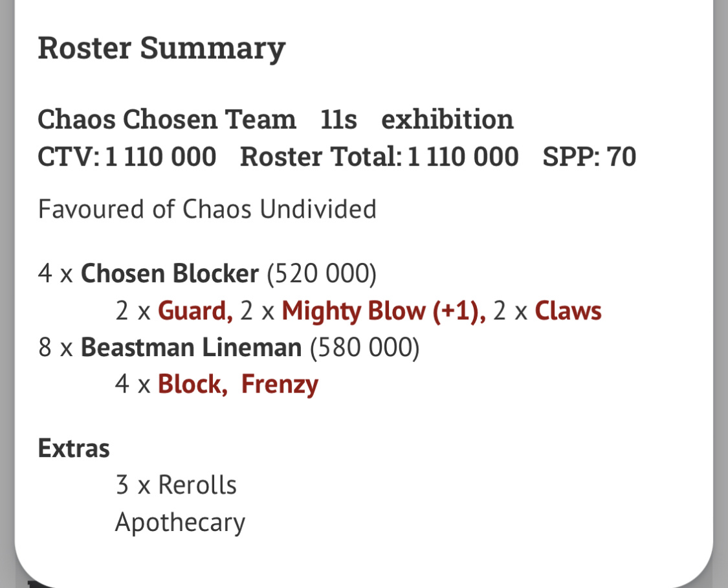The height and width of the screenshot is (588, 728).
Task: Click the Chosen Blocker position name
Action: (170, 274)
